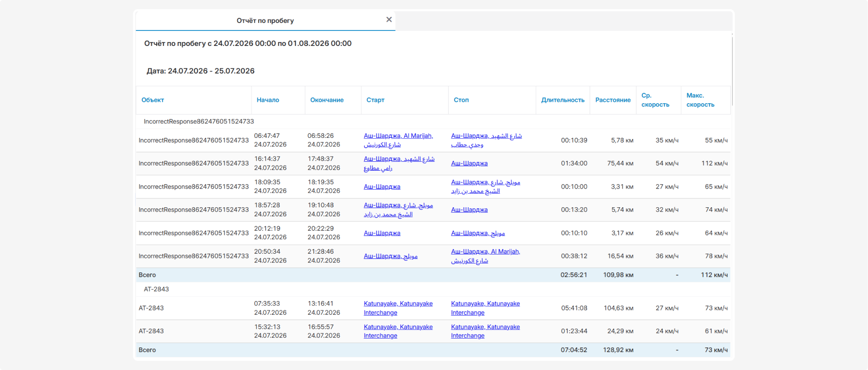Open start link Аш-Шарджа in 18:09:35 row
Screen dimensions: 868x370
coord(382,187)
